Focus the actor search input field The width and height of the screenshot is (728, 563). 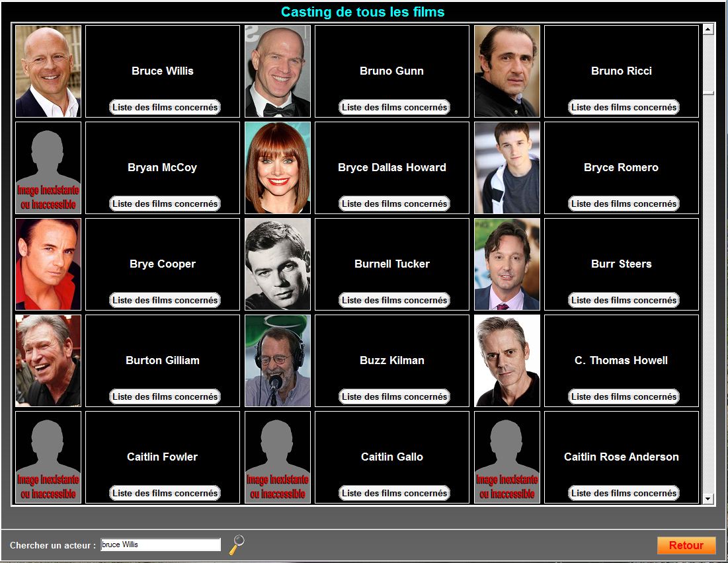(161, 544)
